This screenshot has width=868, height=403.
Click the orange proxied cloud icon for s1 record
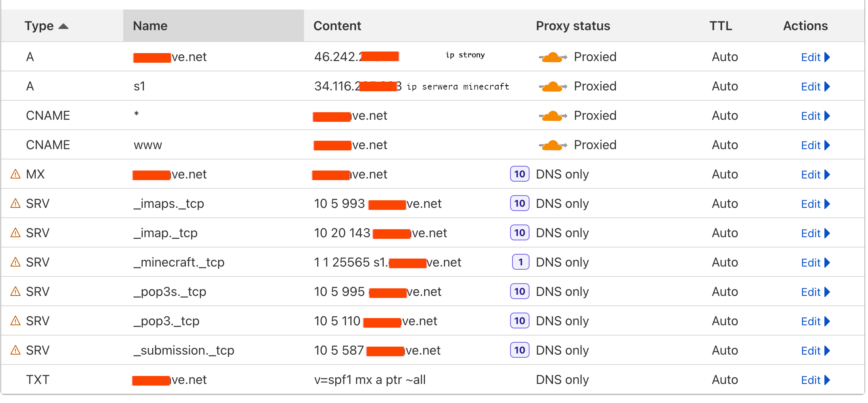tap(553, 86)
